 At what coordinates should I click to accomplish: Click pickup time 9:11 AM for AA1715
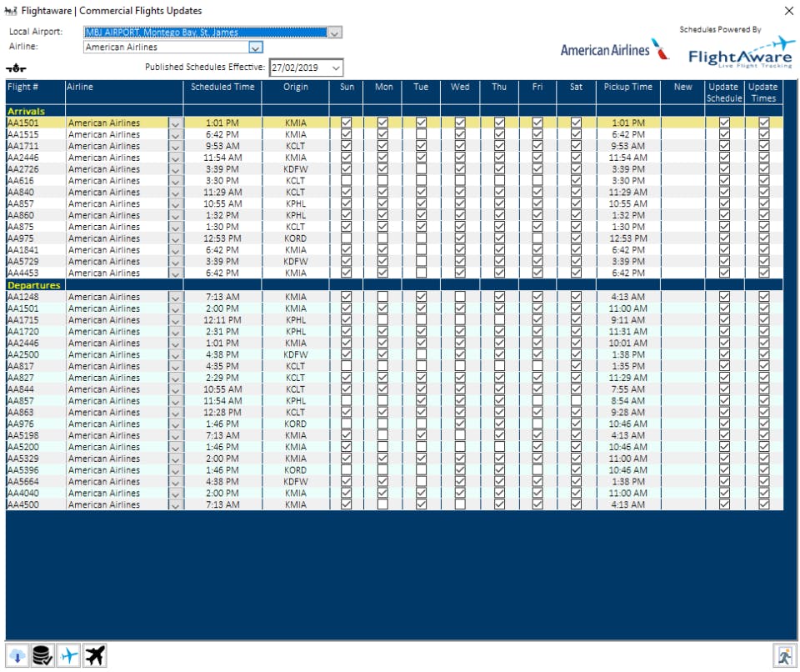pos(628,320)
